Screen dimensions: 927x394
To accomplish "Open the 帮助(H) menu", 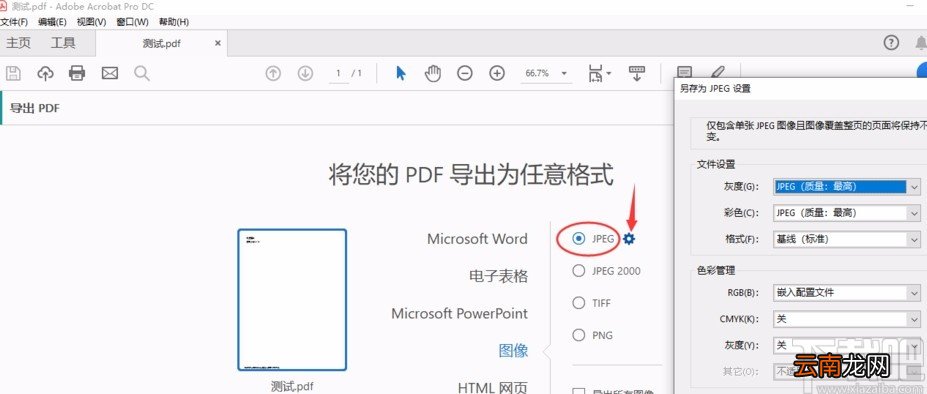I will pyautogui.click(x=174, y=22).
